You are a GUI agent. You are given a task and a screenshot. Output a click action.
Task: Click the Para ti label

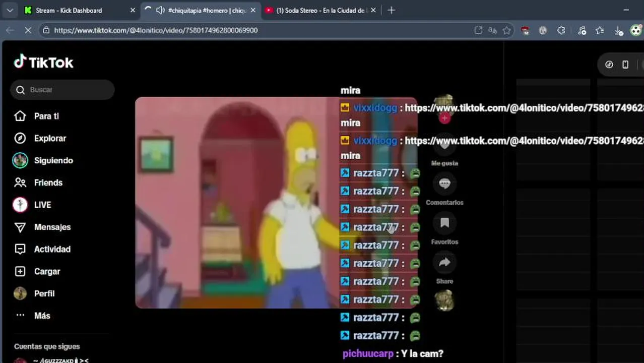point(46,116)
